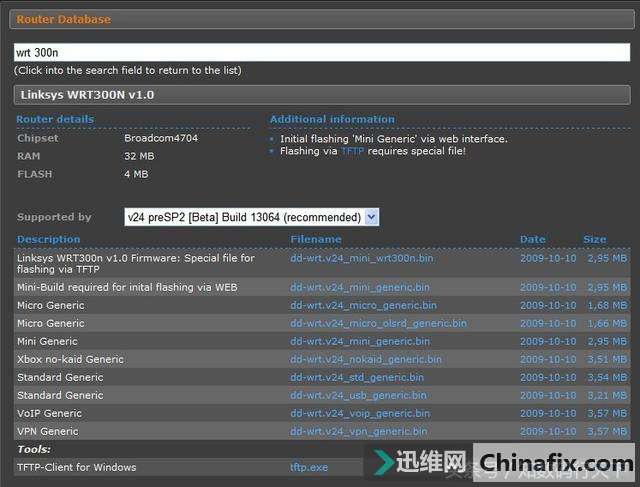Image resolution: width=640 pixels, height=487 pixels.
Task: Download dd-wrt.v24_vpn_generic.bin
Action: point(359,431)
